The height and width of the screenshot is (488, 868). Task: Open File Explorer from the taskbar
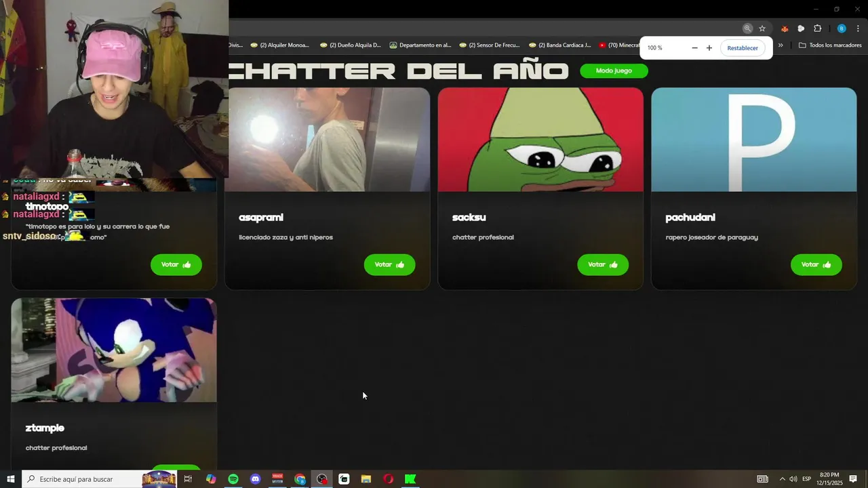point(366,479)
